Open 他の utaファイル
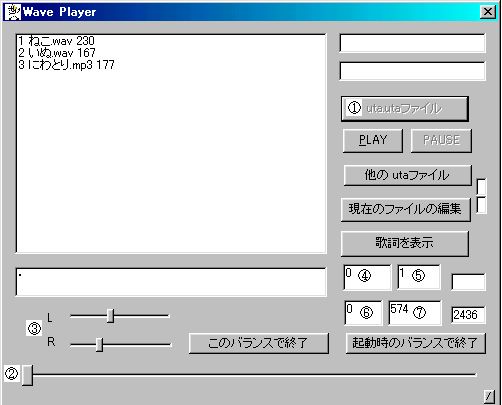502x405 pixels. pyautogui.click(x=407, y=175)
